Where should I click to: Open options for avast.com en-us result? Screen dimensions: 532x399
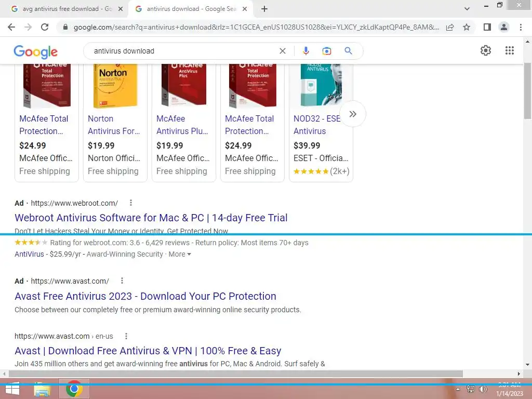(126, 336)
